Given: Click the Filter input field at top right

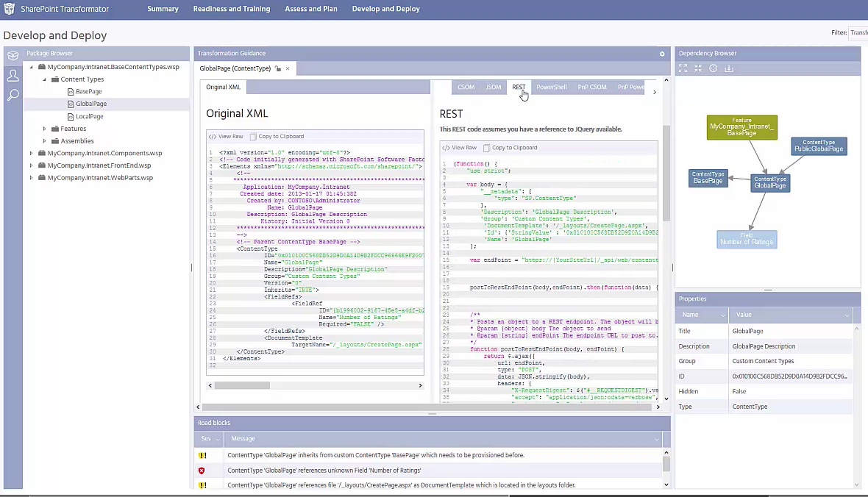Looking at the screenshot, I should pos(861,32).
